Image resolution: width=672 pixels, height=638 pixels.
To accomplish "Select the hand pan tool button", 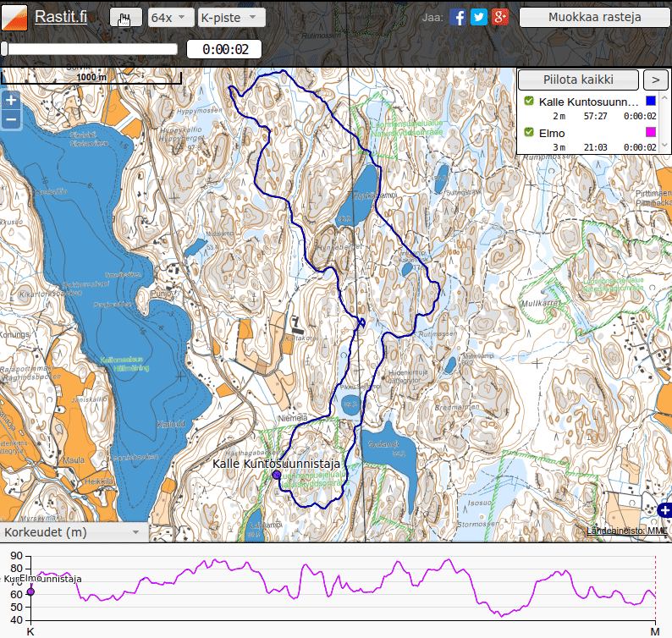I will 126,18.
